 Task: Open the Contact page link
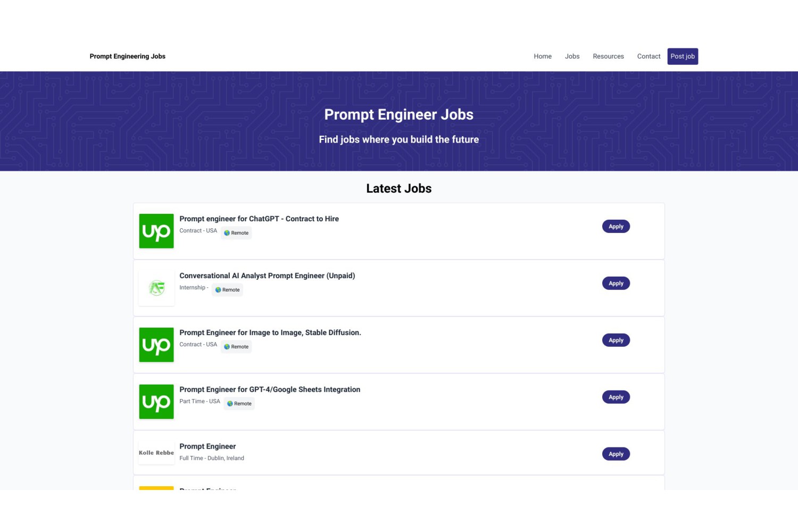coord(649,56)
